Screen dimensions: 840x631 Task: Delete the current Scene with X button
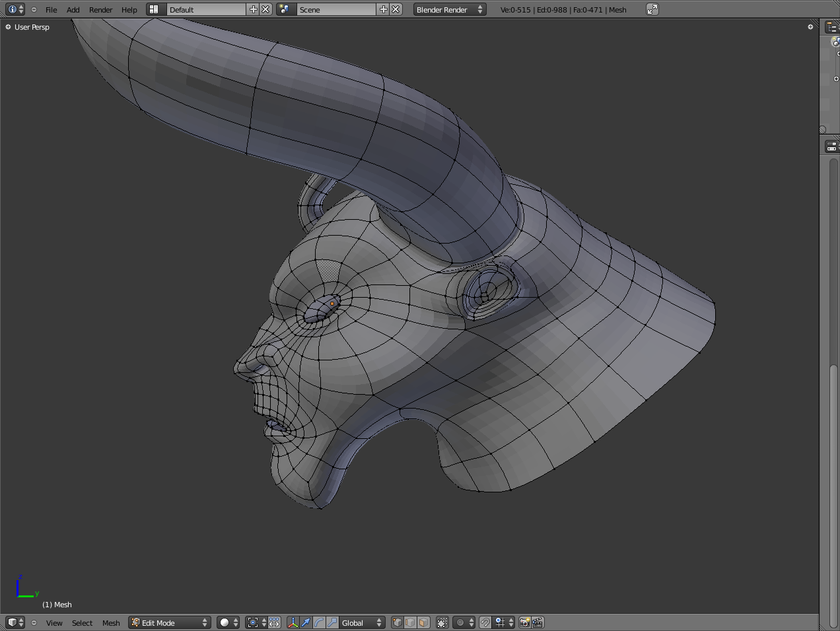pos(396,9)
